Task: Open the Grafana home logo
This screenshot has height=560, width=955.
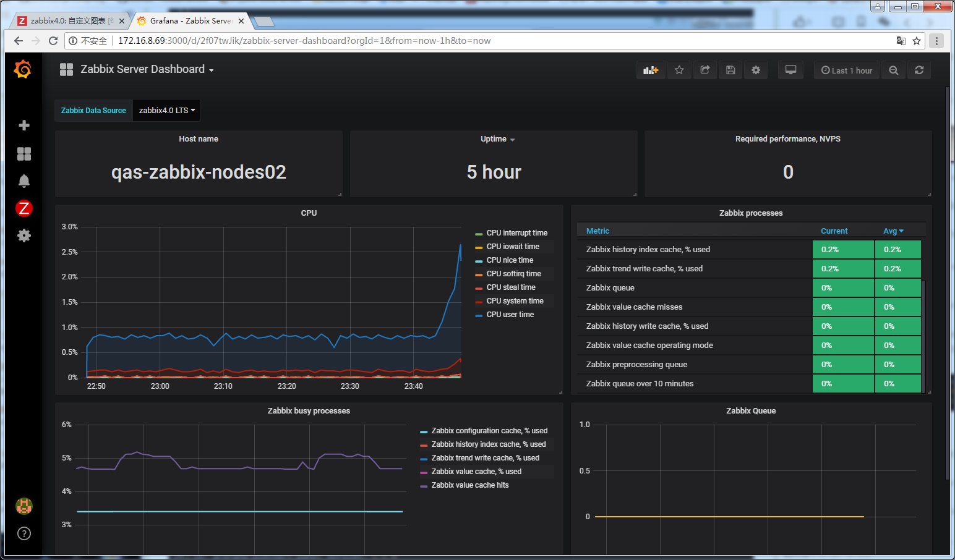Action: (x=23, y=69)
